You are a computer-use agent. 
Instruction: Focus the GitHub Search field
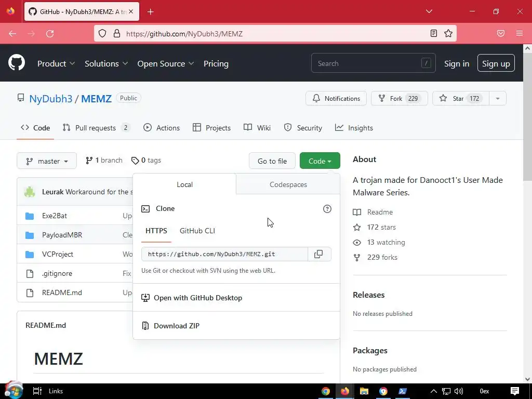click(373, 63)
